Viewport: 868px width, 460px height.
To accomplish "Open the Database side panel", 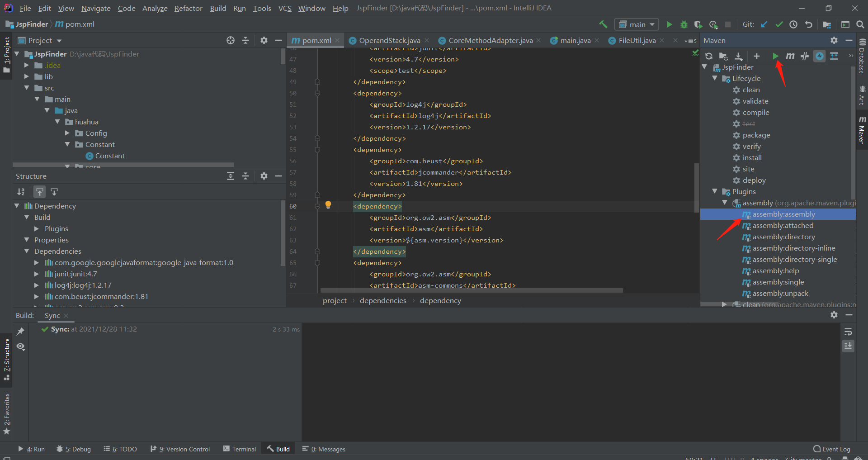I will 862,56.
